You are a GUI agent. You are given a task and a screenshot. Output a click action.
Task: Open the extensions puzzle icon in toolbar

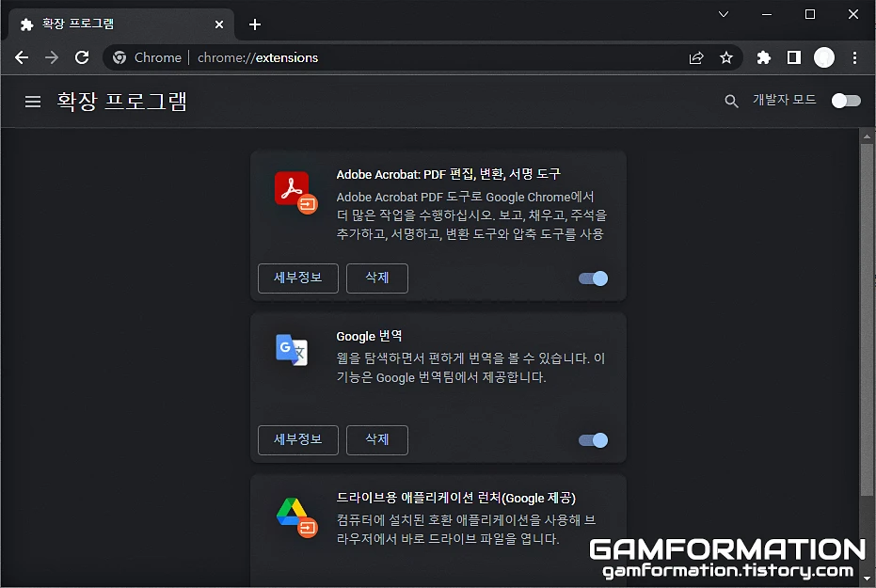[x=764, y=57]
